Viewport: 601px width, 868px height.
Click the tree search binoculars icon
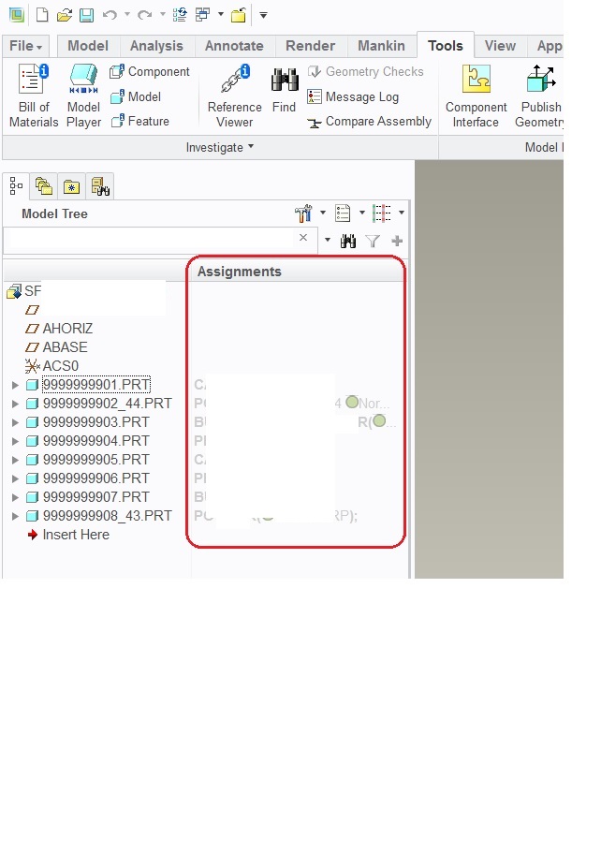(x=348, y=241)
